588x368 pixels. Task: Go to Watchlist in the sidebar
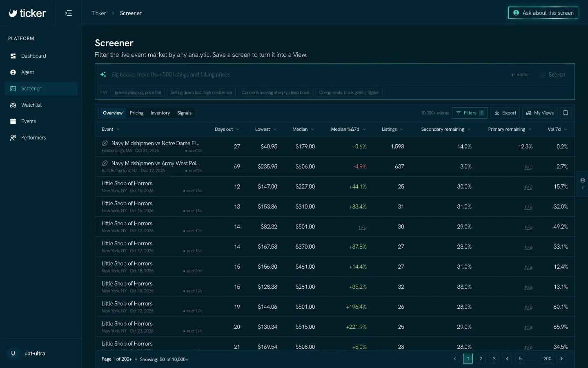41,105
